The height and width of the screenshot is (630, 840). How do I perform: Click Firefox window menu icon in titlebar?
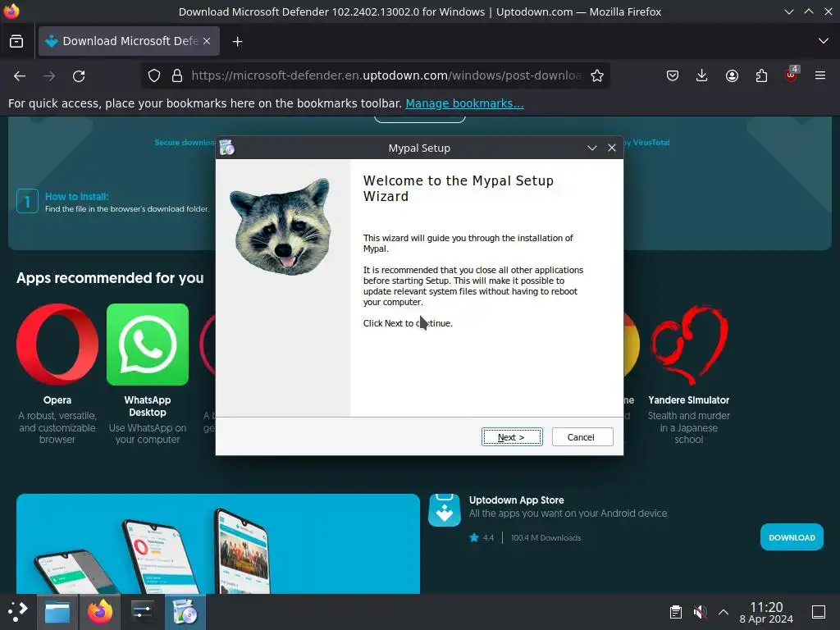coord(11,11)
